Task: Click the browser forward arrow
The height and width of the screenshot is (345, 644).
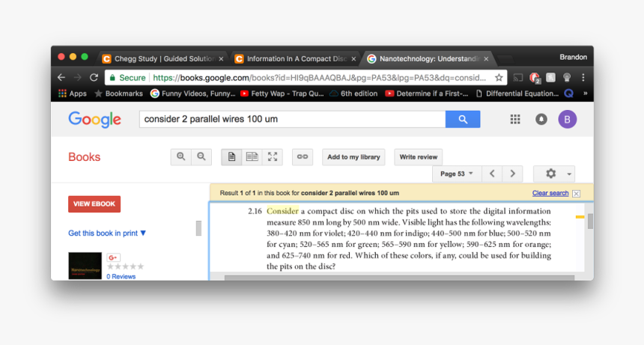Action: tap(78, 77)
